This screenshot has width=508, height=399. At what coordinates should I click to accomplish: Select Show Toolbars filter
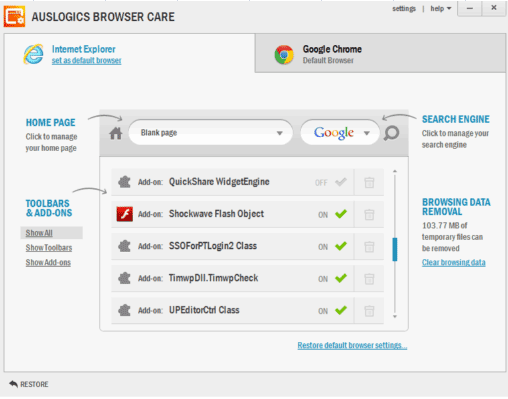[49, 248]
